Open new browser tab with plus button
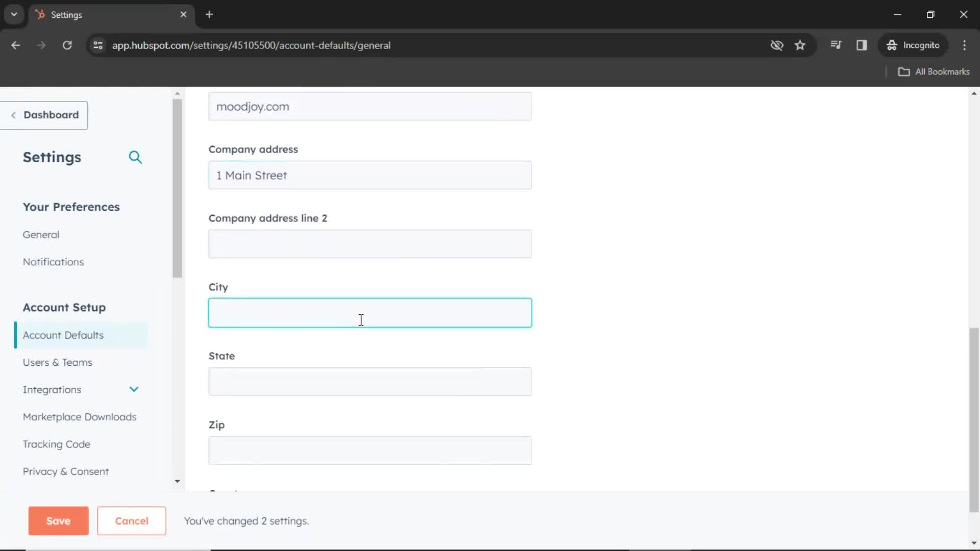Screen dimensions: 980x551 210,15
